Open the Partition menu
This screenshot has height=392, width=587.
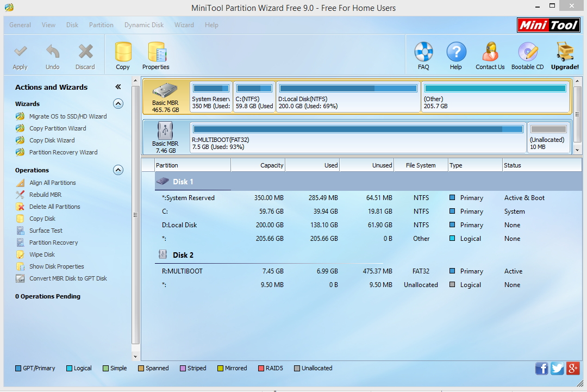coord(101,25)
